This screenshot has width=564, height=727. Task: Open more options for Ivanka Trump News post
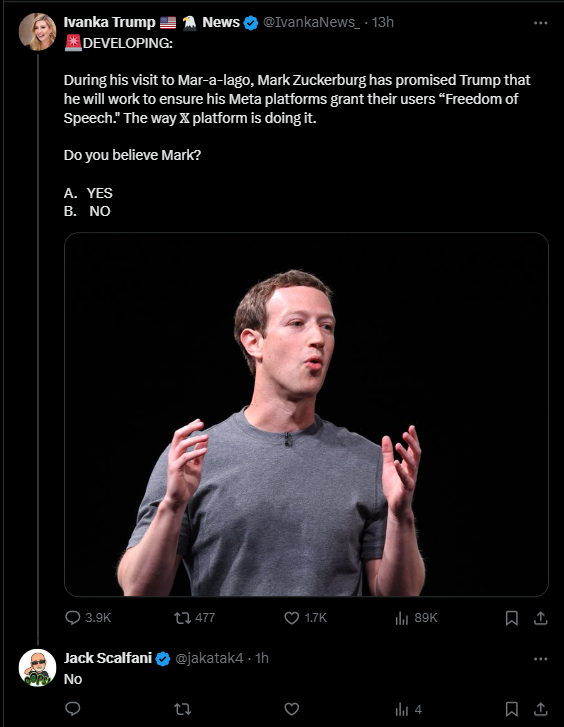tap(540, 23)
